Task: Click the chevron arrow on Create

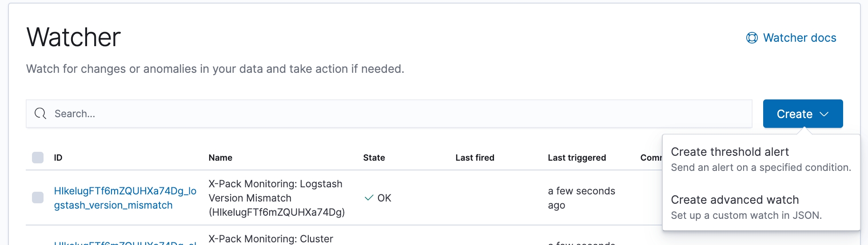Action: coord(824,114)
